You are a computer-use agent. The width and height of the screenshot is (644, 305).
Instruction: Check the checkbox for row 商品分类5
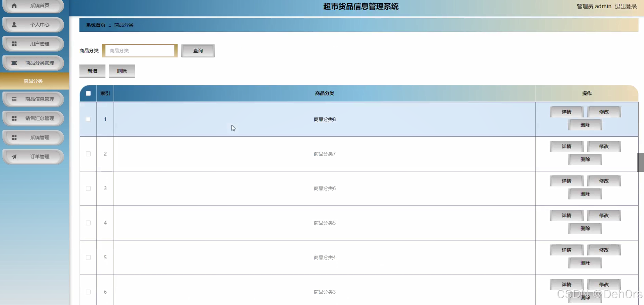(88, 223)
